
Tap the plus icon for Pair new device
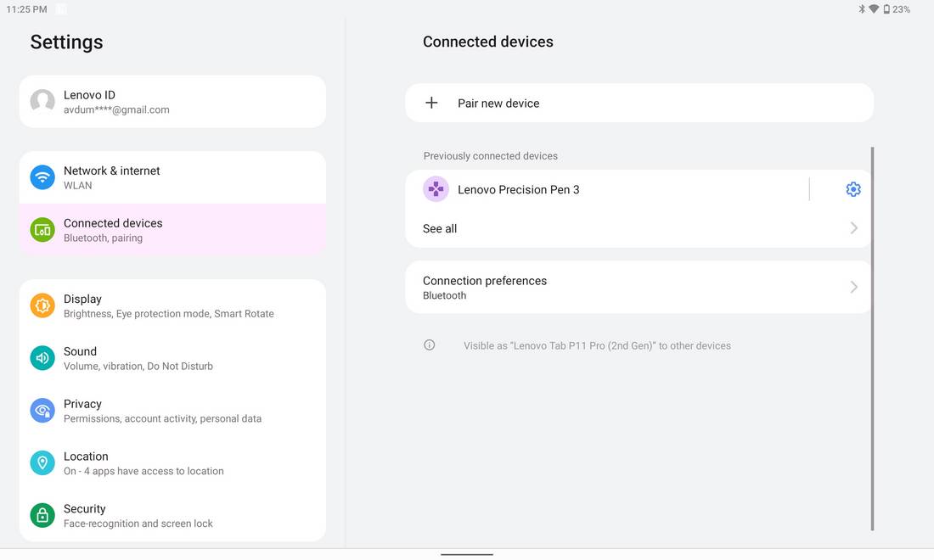click(x=431, y=103)
